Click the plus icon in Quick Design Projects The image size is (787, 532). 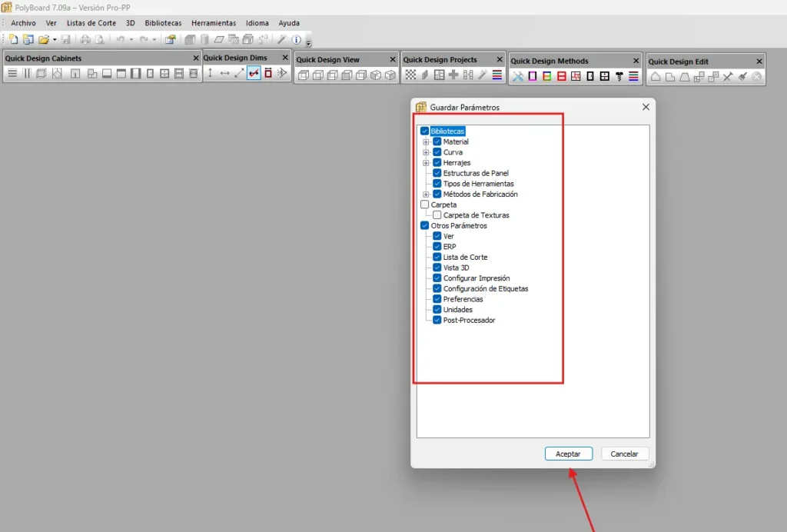pyautogui.click(x=453, y=75)
